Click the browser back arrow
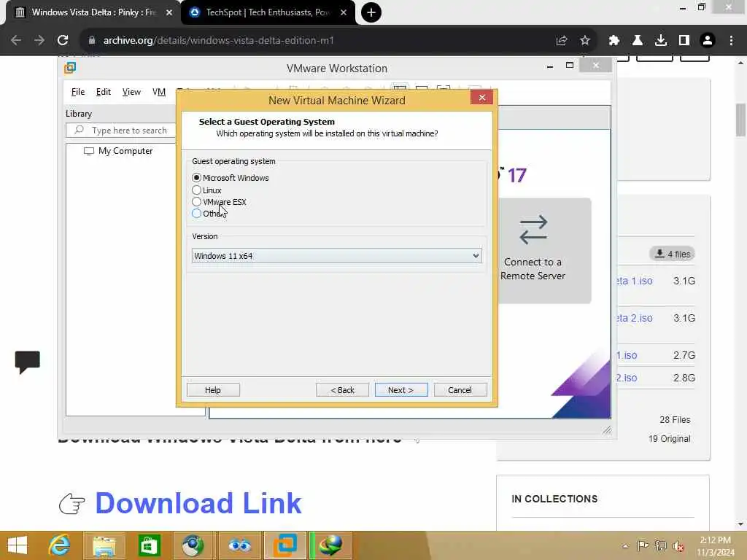The width and height of the screenshot is (747, 560). (x=16, y=41)
